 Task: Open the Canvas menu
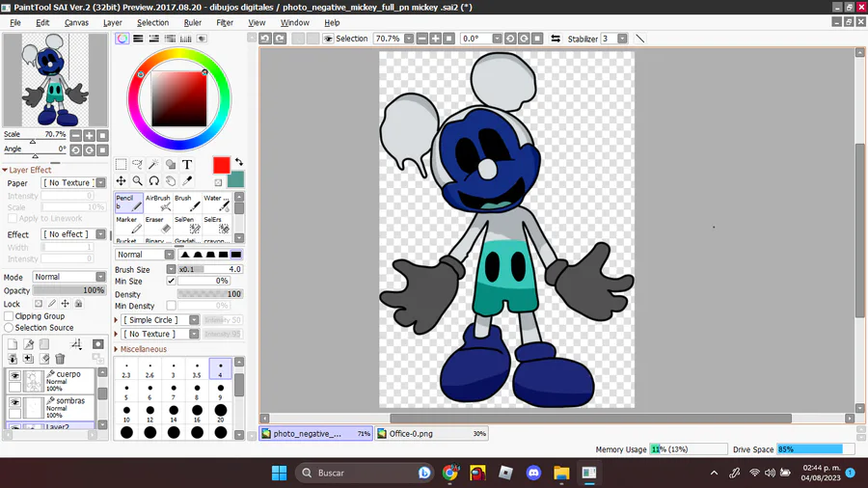(x=76, y=23)
